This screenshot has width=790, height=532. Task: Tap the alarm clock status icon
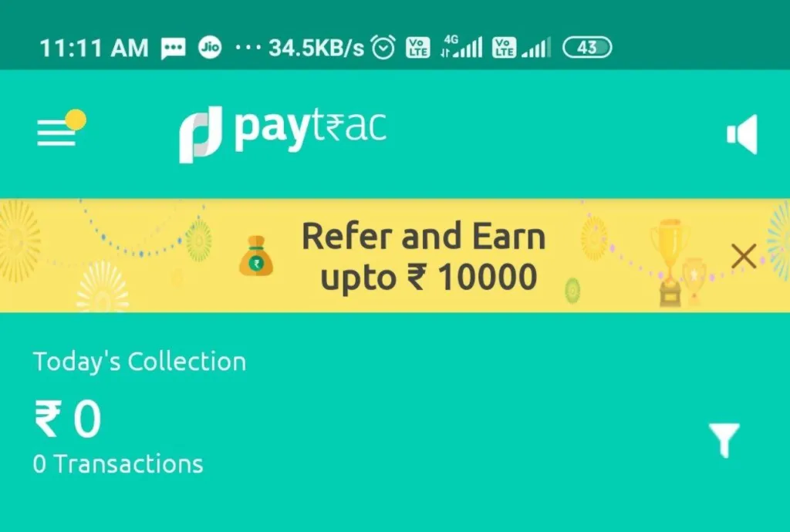coord(383,48)
